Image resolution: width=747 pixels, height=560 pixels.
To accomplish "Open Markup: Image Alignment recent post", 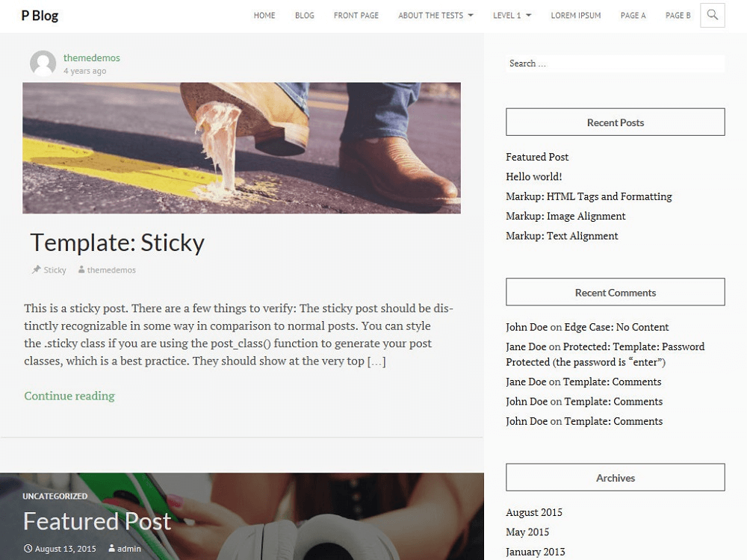I will pyautogui.click(x=565, y=217).
